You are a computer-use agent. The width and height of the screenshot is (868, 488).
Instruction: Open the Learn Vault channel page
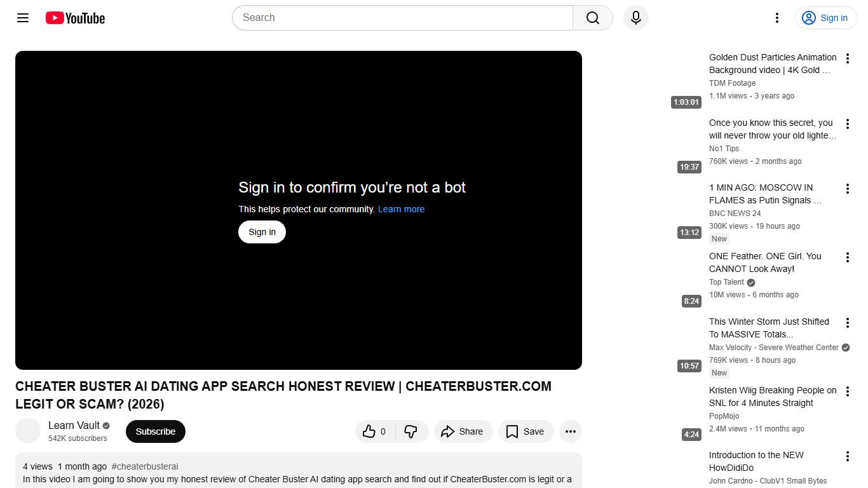(x=73, y=425)
